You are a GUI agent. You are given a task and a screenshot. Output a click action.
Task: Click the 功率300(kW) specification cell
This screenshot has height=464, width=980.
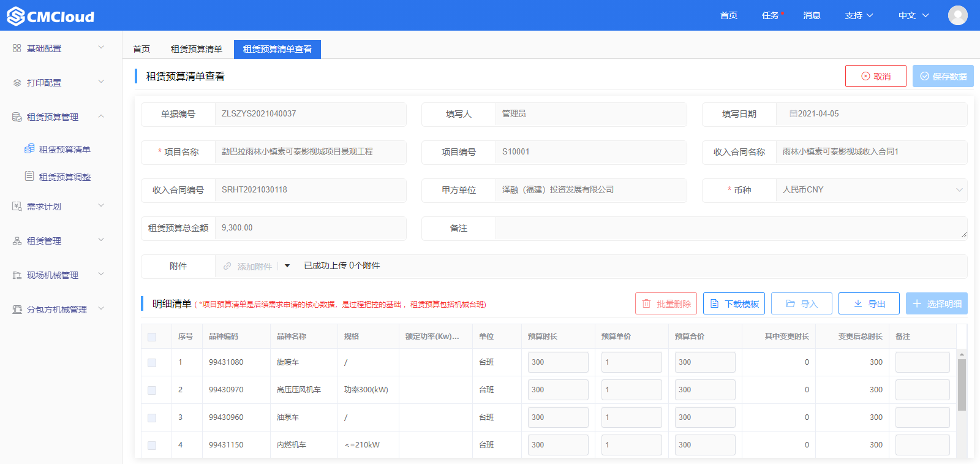click(x=366, y=390)
